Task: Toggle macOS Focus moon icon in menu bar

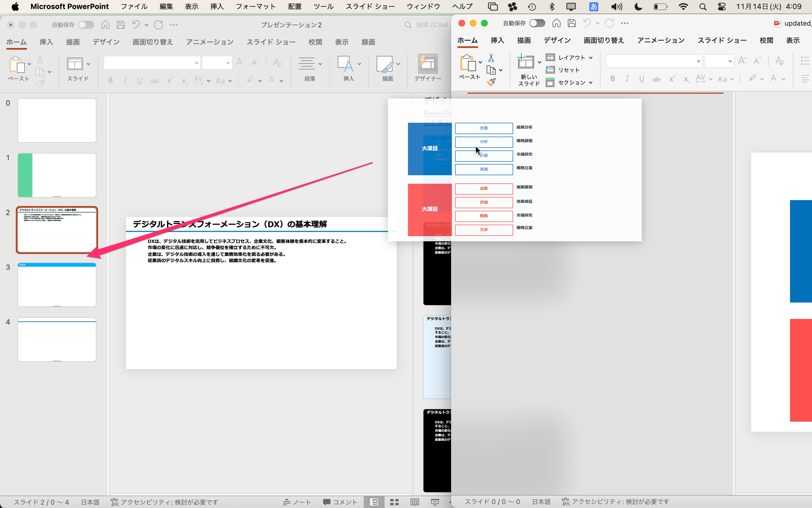Action: 638,7
